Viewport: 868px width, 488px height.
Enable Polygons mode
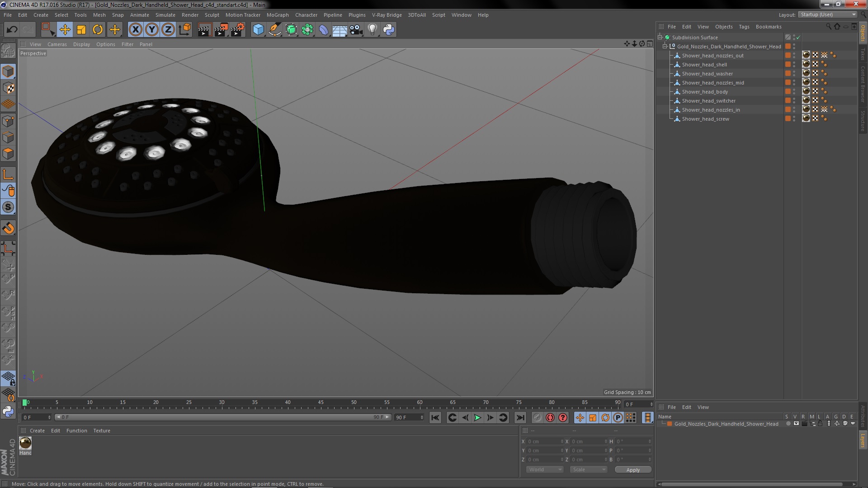pyautogui.click(x=8, y=154)
